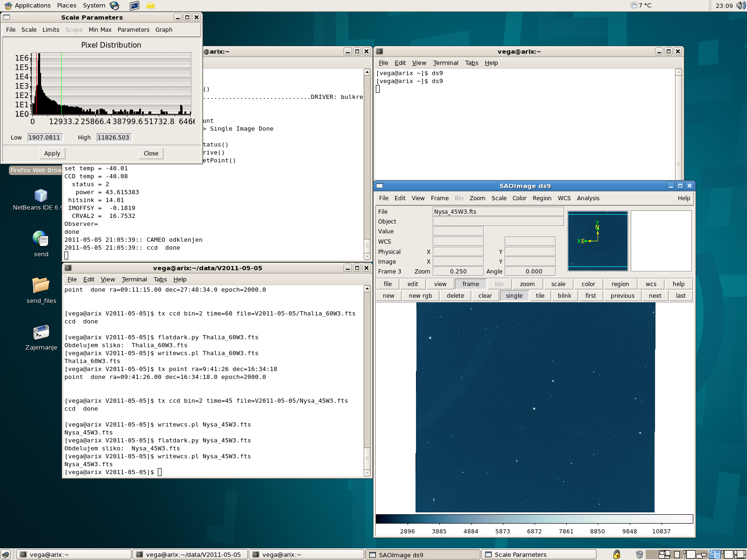Image resolution: width=747 pixels, height=560 pixels.
Task: Open window menu icon of upper-right vega@arix terminal
Action: (380, 51)
